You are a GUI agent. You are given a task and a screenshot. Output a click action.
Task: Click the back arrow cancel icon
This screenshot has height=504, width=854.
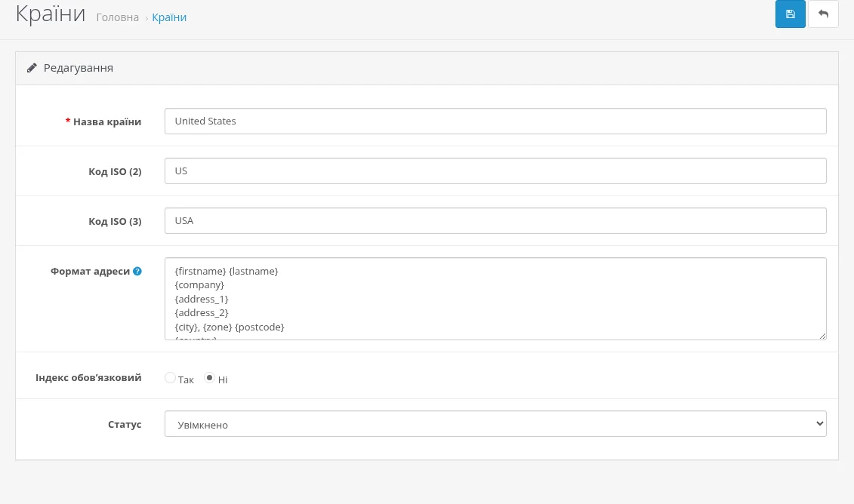(x=823, y=14)
